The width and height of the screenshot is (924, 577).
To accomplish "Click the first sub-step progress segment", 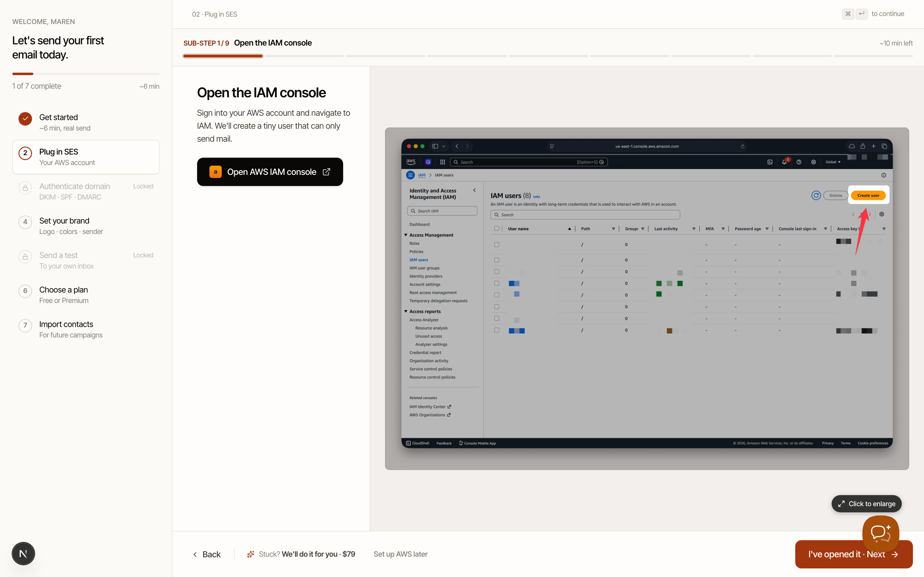I will [x=223, y=56].
